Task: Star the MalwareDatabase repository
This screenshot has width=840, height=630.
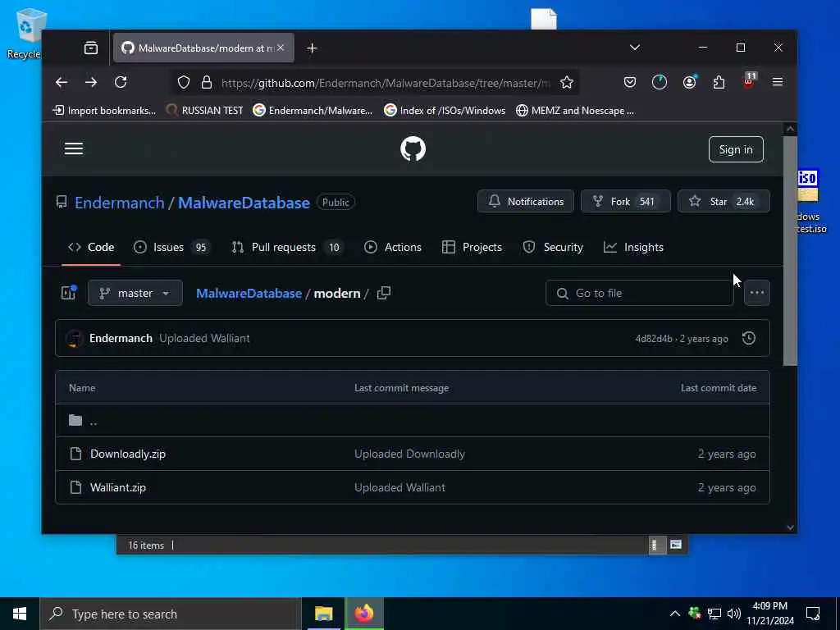Action: (724, 202)
